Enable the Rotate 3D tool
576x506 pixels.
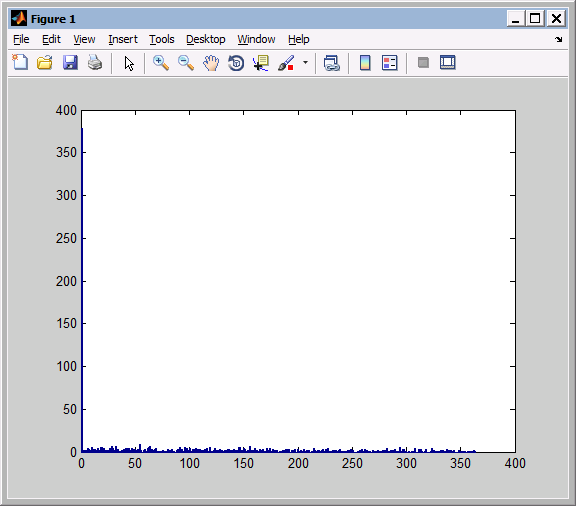point(236,63)
